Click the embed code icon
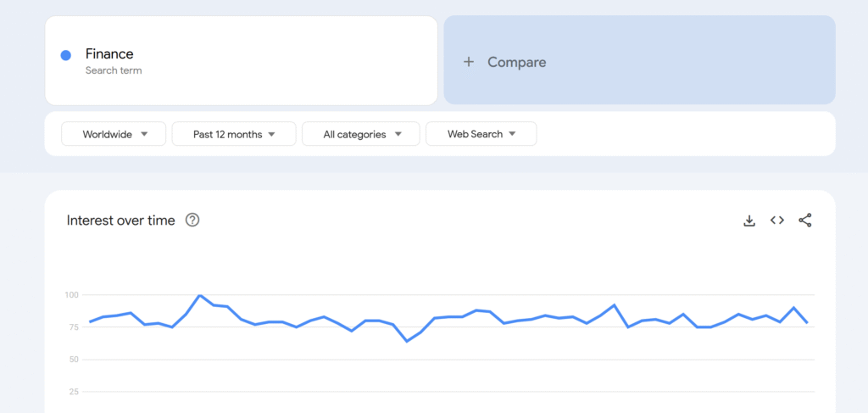The width and height of the screenshot is (868, 413). click(x=776, y=220)
